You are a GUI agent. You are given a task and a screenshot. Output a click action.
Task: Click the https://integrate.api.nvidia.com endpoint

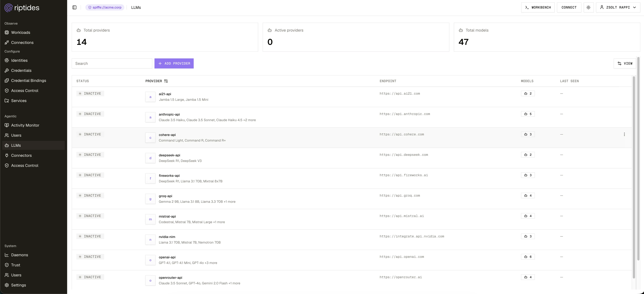point(412,236)
